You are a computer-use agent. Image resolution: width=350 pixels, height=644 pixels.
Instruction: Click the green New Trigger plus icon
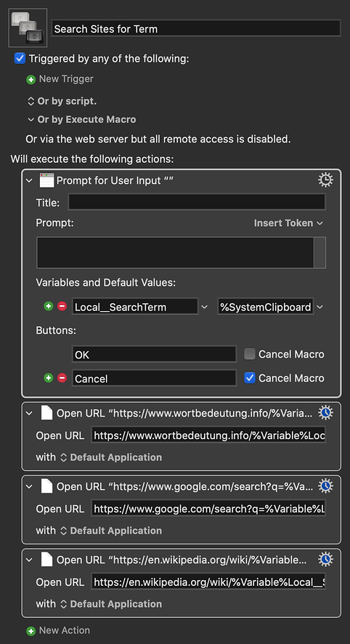click(x=30, y=80)
